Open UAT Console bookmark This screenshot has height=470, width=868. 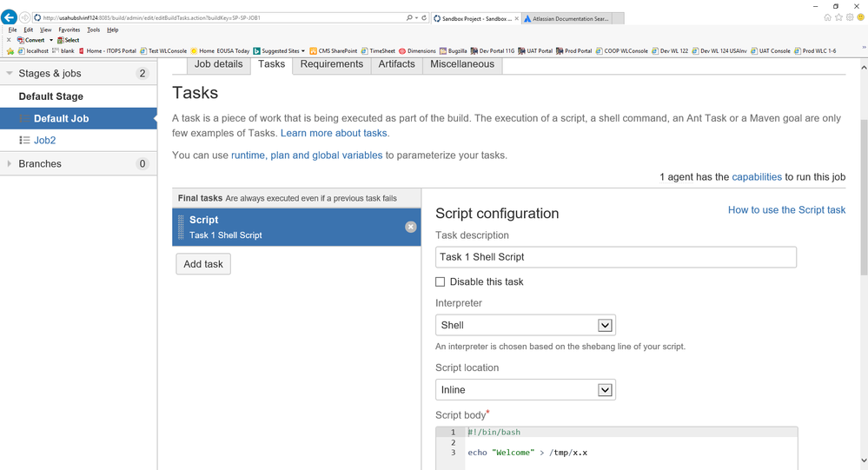coord(771,51)
